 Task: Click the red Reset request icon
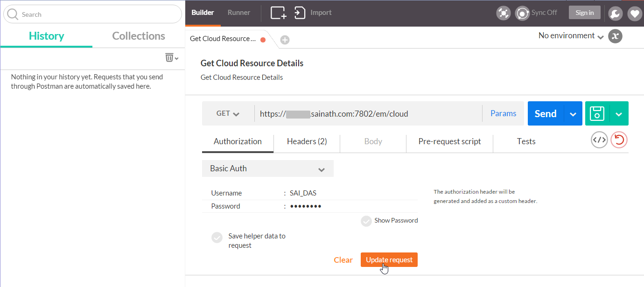coord(619,140)
